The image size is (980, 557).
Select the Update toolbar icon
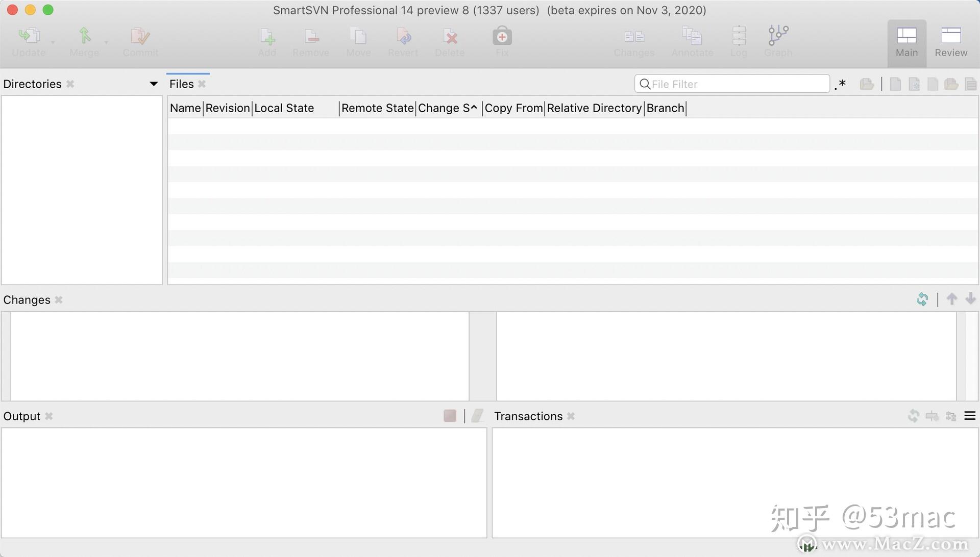[28, 36]
